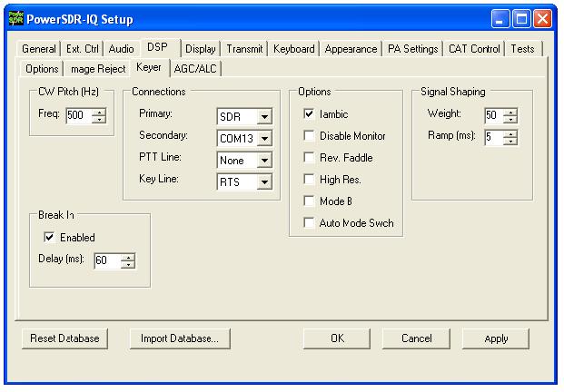
Task: Uncheck the Iambic option
Action: click(309, 114)
